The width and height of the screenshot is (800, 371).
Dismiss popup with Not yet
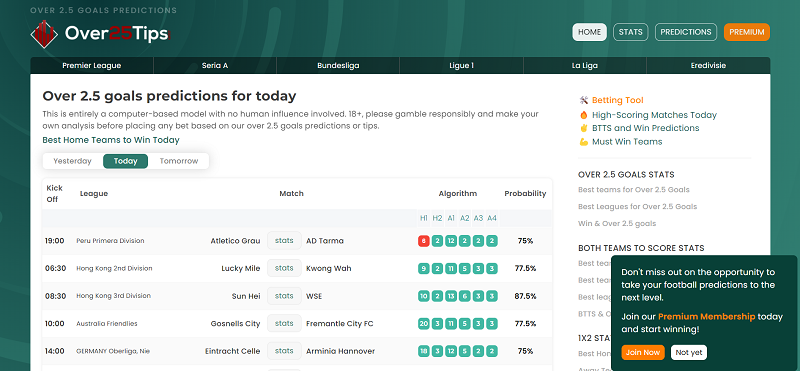[689, 352]
